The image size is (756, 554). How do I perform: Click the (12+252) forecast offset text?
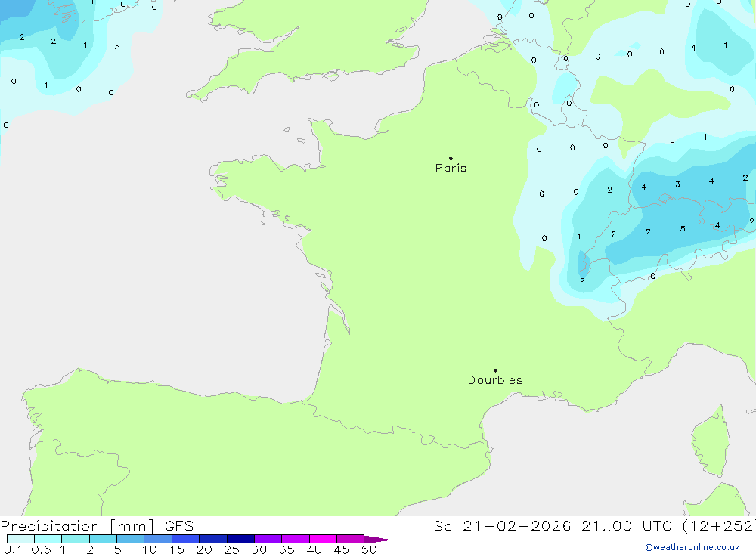click(x=720, y=526)
